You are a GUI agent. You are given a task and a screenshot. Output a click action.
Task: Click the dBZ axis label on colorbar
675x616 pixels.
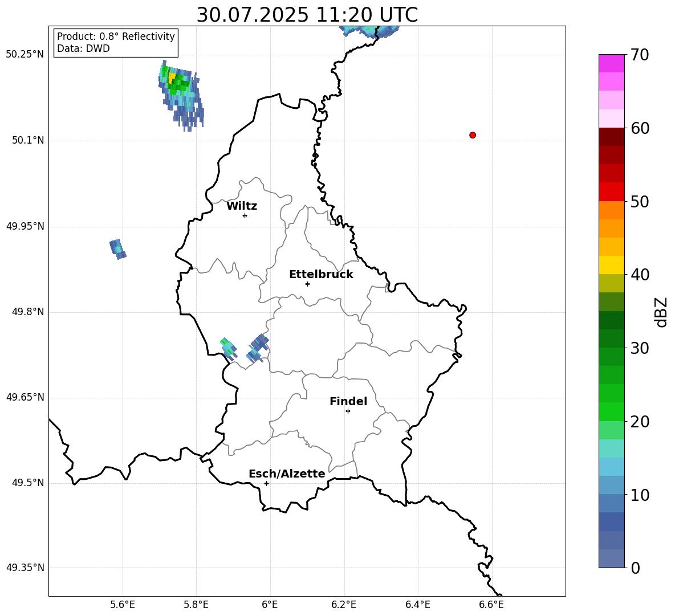pyautogui.click(x=662, y=312)
